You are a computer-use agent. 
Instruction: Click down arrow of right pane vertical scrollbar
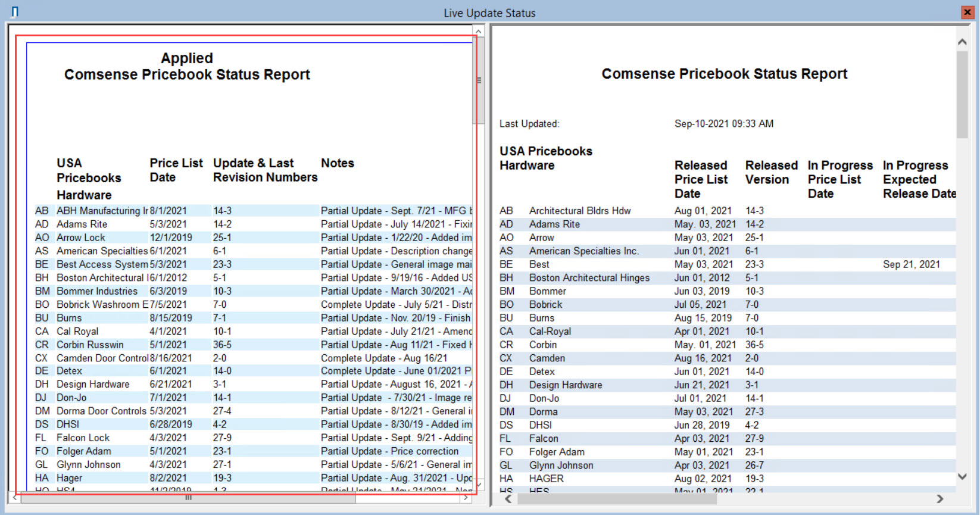click(x=962, y=476)
